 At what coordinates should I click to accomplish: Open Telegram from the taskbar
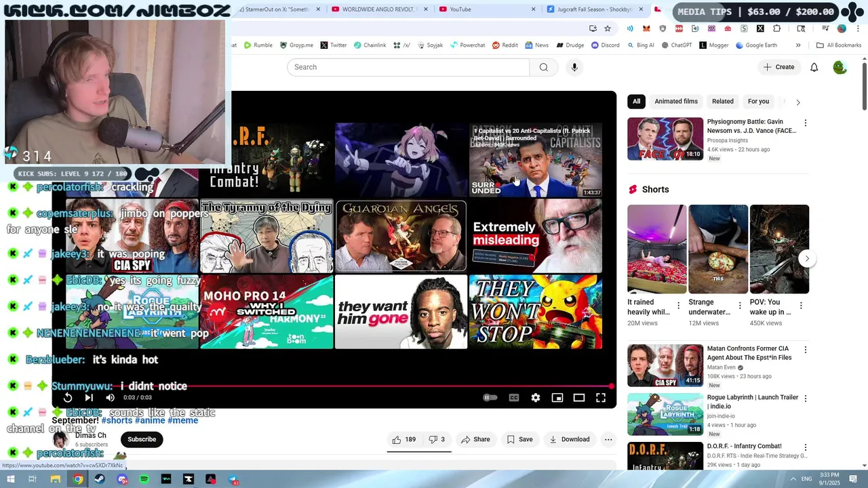point(233,479)
